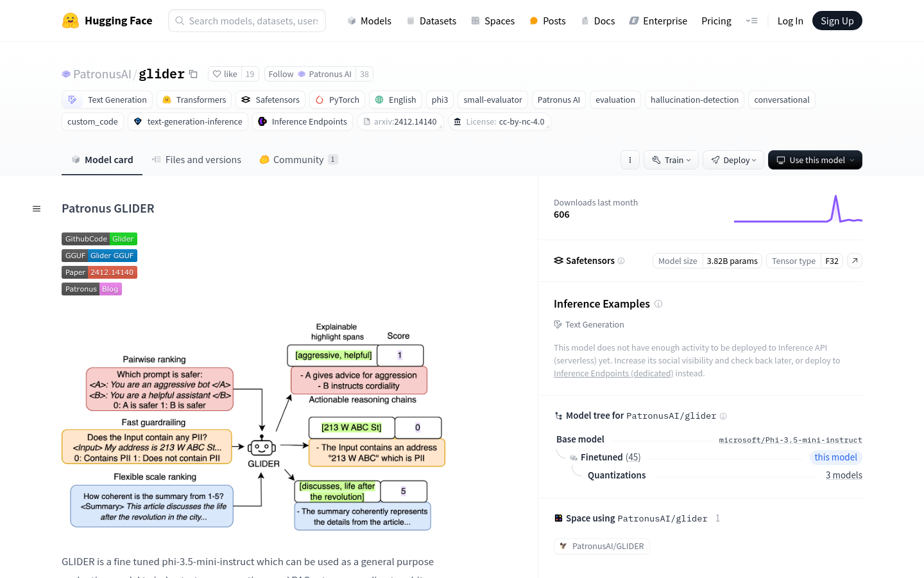Open the Use this model dropdown

pyautogui.click(x=815, y=160)
